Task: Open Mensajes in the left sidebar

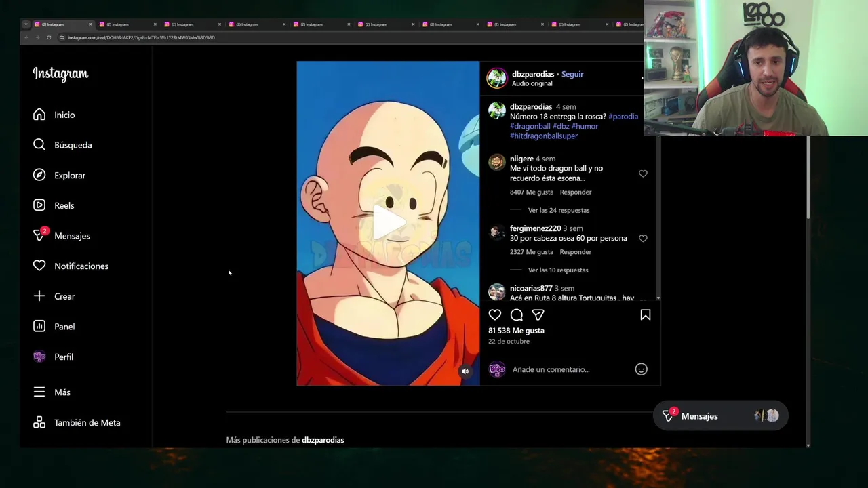Action: click(62, 236)
